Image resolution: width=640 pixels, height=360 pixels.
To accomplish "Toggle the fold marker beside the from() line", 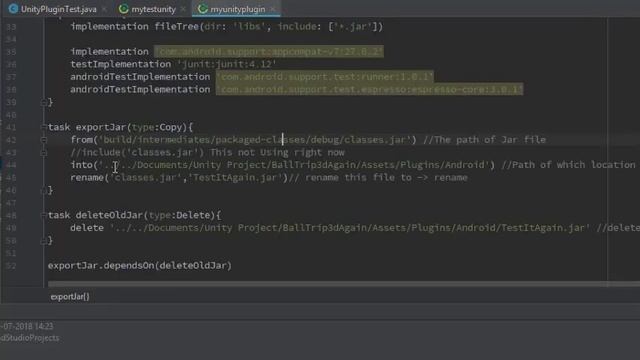I will (43, 140).
